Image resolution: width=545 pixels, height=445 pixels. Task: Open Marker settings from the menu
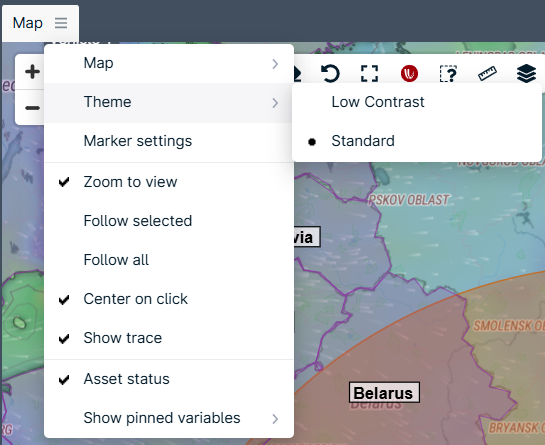[x=169, y=141]
